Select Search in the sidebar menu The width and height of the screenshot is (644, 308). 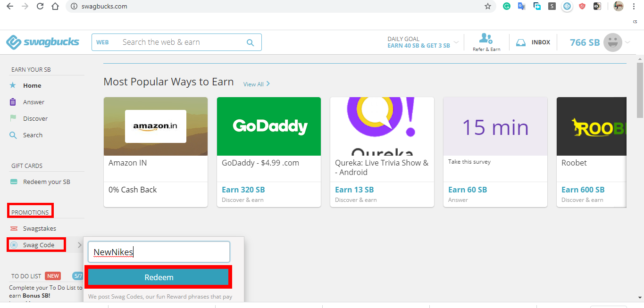tap(33, 135)
